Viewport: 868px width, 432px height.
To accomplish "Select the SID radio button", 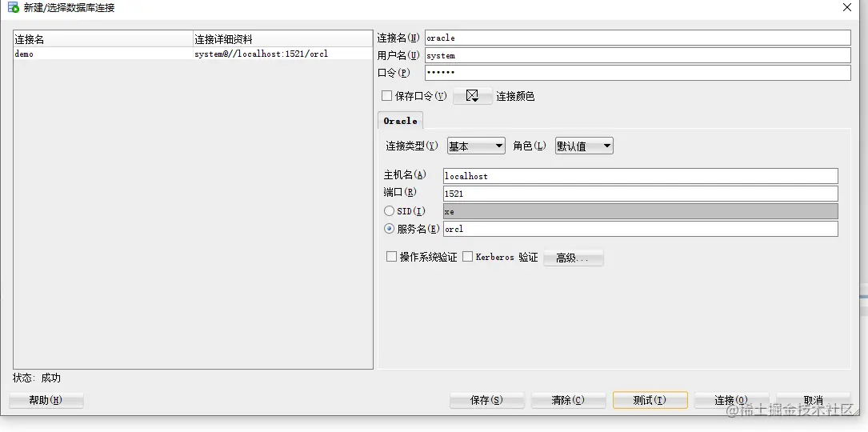I will point(389,211).
